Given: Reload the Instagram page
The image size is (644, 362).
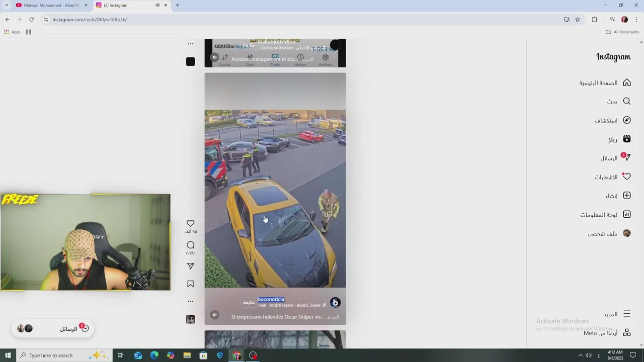Looking at the screenshot, I should 31,20.
